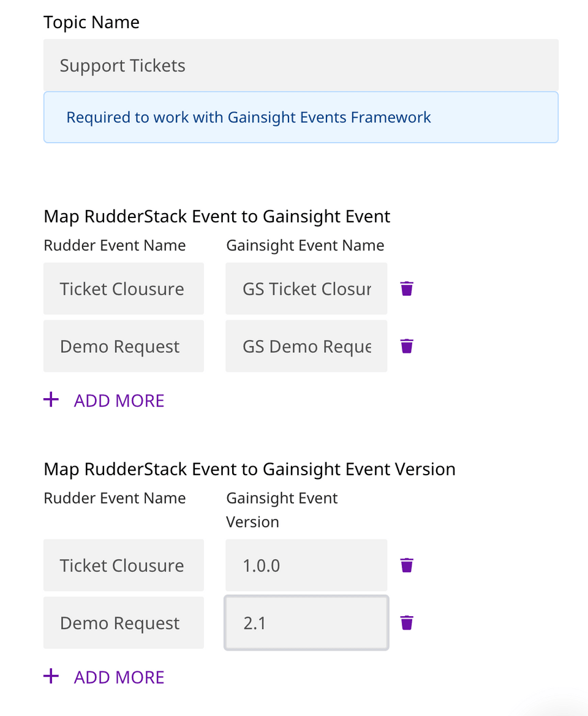
Task: Click the Ticket Clousure Rudder event name field
Action: (x=123, y=288)
